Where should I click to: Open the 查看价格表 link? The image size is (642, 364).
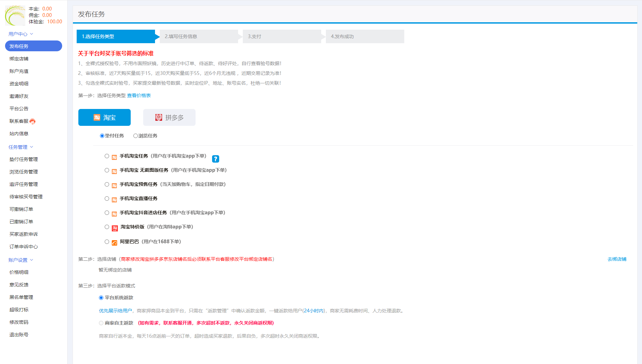139,95
